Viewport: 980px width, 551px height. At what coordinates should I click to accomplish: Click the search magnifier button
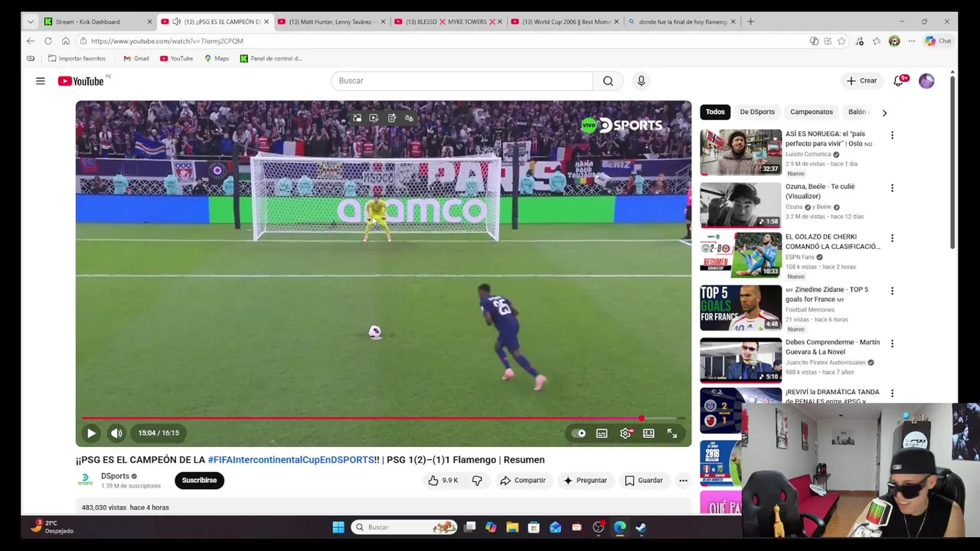(x=608, y=80)
